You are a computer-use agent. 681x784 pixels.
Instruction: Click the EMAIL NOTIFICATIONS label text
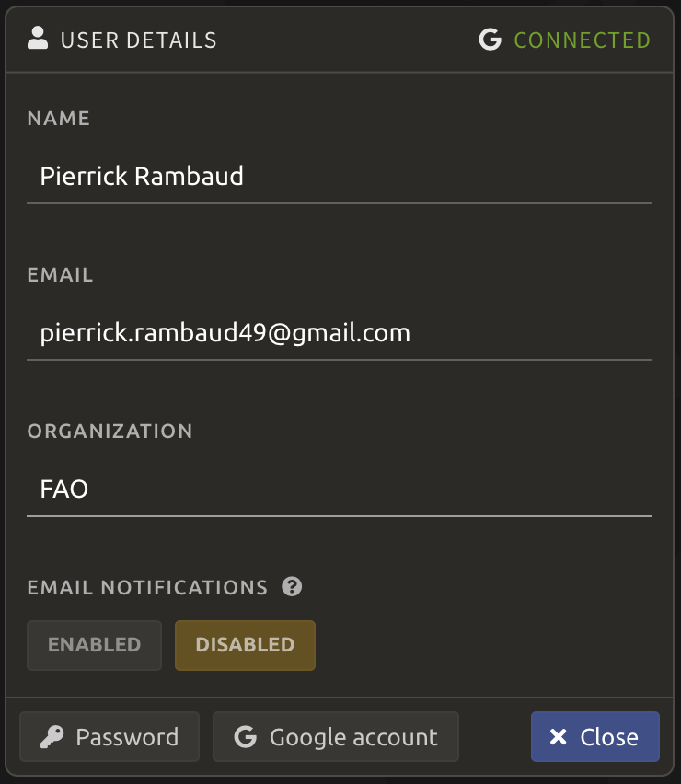tap(147, 587)
